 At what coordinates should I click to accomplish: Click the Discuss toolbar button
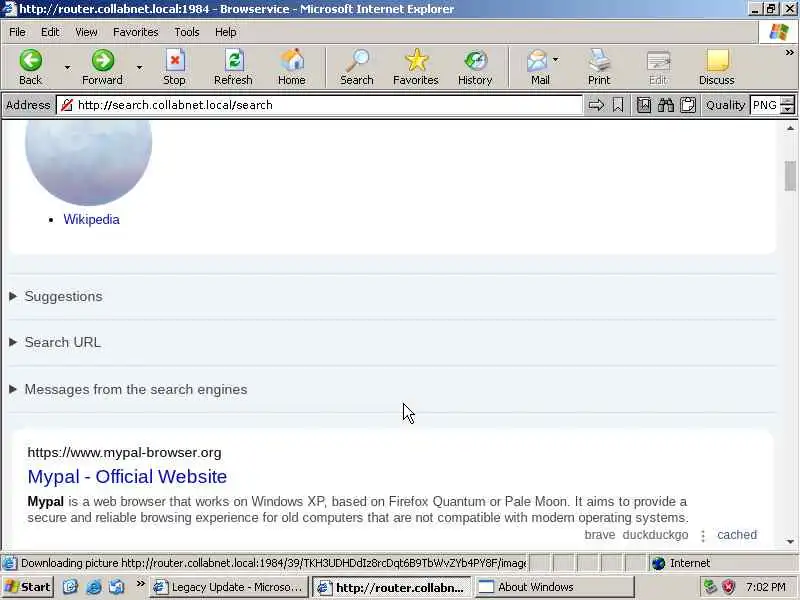click(717, 67)
